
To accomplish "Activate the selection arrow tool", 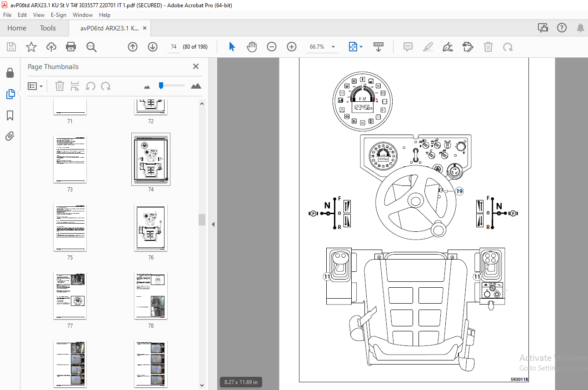I will click(x=232, y=47).
